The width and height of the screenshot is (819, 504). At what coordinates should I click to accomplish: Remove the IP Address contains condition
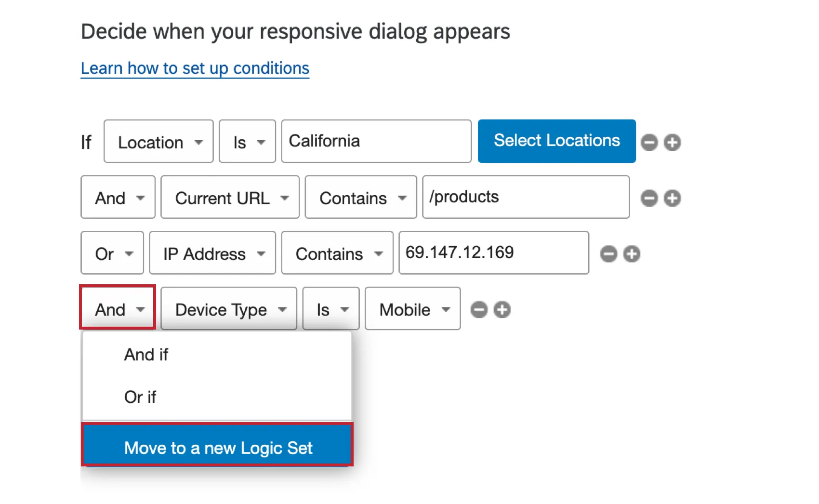608,254
